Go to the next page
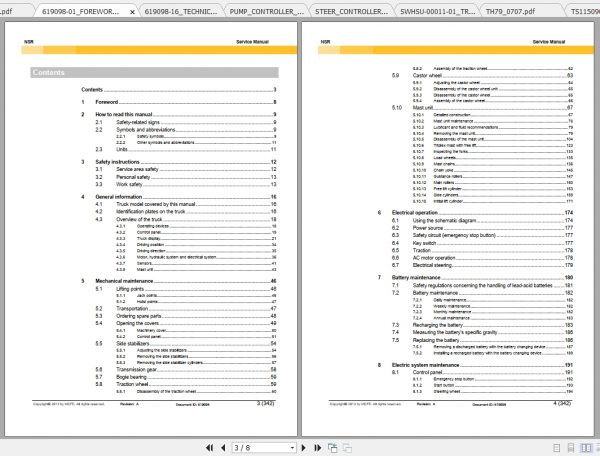 [x=303, y=448]
